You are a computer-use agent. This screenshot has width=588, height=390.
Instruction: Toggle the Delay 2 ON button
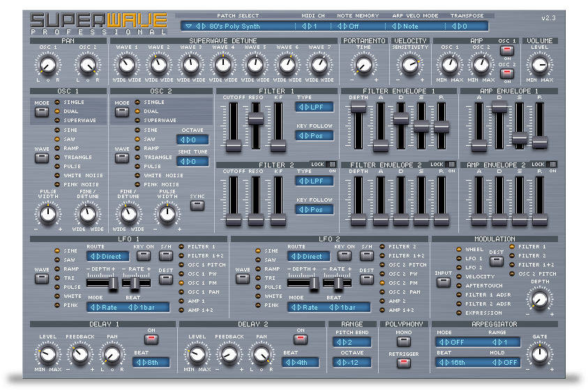pyautogui.click(x=301, y=340)
